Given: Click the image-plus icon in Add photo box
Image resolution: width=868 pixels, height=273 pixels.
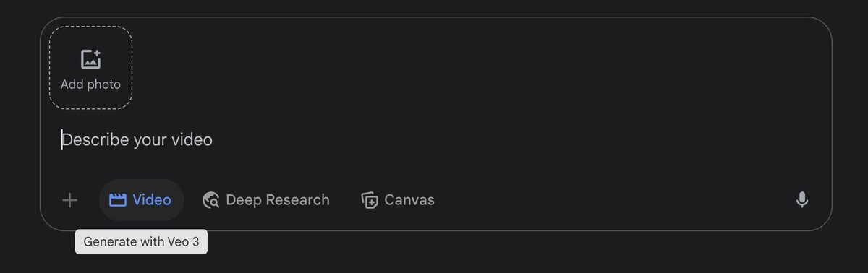Looking at the screenshot, I should [90, 60].
